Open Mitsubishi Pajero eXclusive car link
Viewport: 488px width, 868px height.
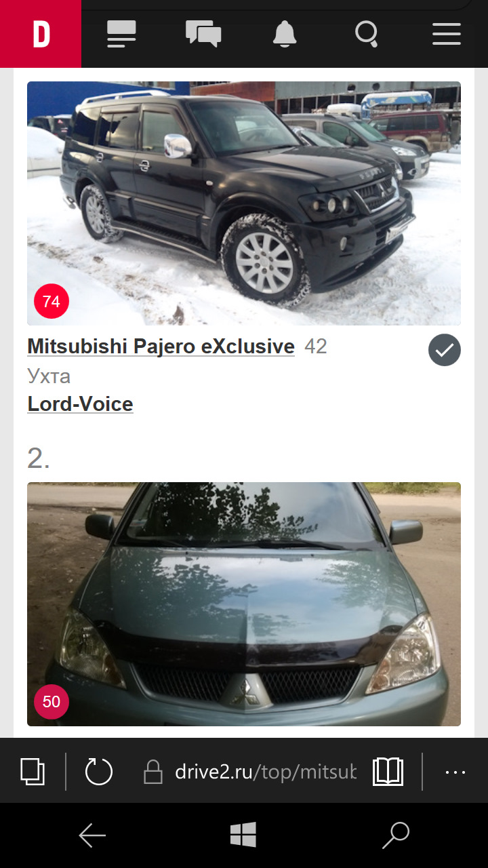pyautogui.click(x=161, y=347)
